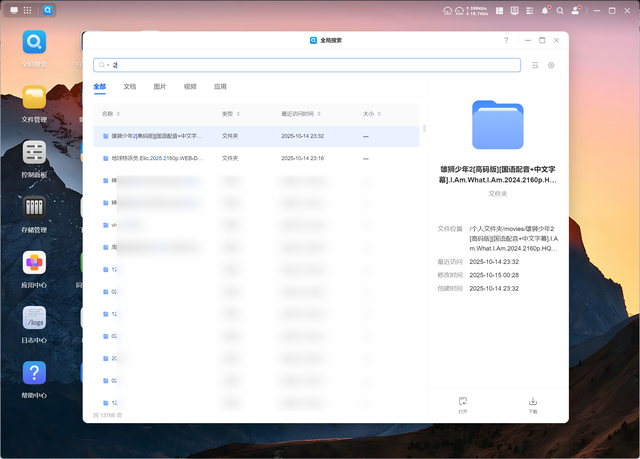
Task: Open the RAM usage gauge
Action: 459,11
